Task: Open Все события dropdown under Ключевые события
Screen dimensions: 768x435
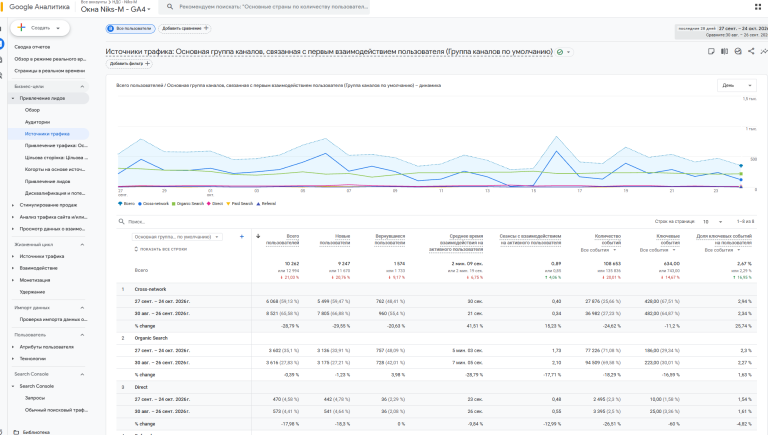Action: pos(657,250)
